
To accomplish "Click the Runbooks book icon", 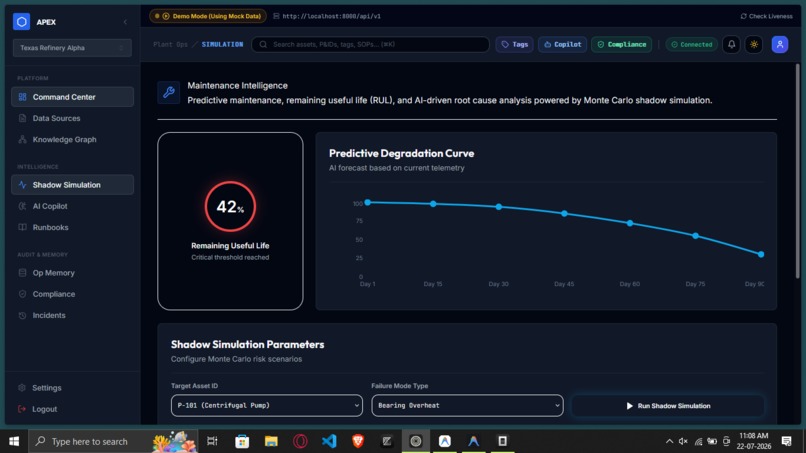I will pyautogui.click(x=22, y=227).
